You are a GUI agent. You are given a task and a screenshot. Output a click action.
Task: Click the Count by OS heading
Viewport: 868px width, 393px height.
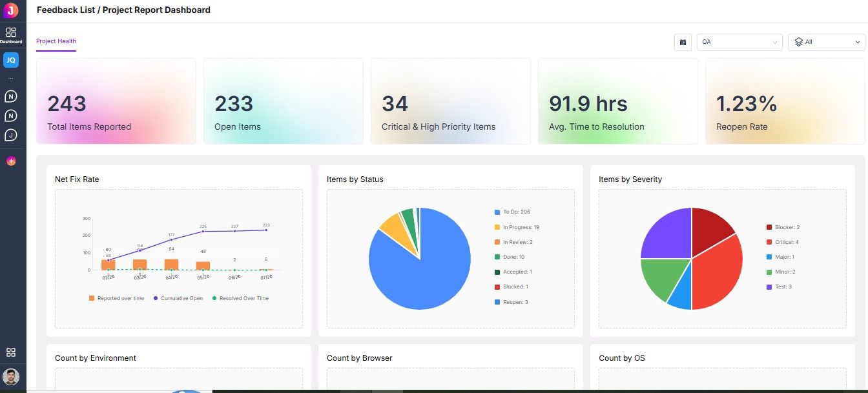click(x=622, y=358)
